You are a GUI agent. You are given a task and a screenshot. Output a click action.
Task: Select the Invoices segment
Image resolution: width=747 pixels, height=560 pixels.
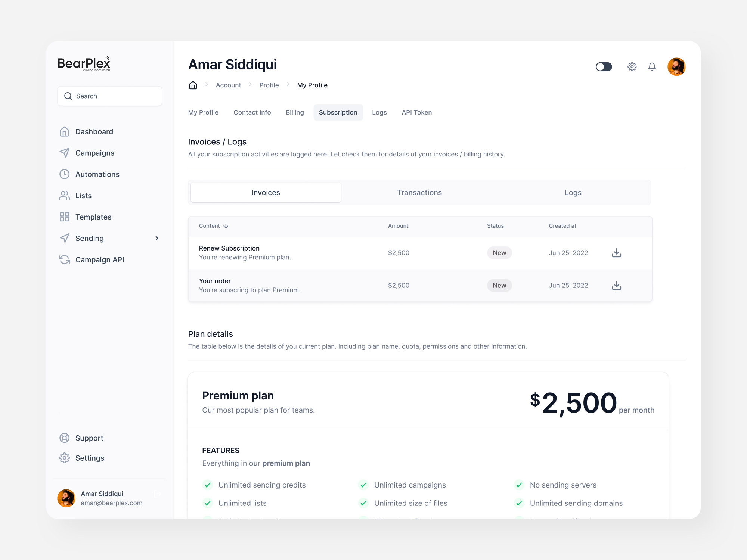tap(266, 193)
